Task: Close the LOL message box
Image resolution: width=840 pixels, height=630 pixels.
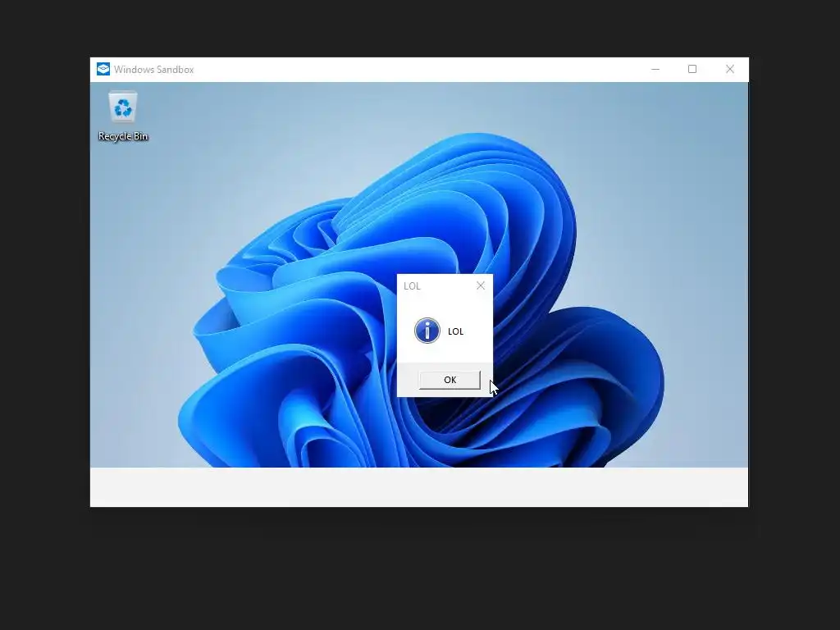Action: (x=481, y=285)
